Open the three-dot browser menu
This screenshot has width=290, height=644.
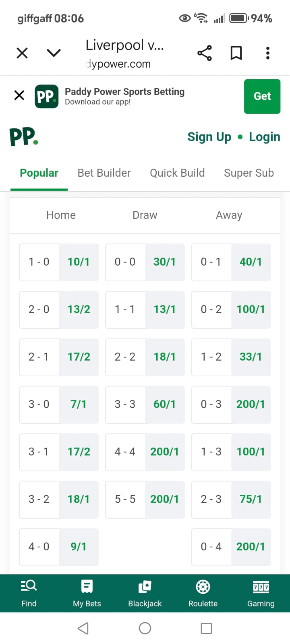click(x=268, y=53)
